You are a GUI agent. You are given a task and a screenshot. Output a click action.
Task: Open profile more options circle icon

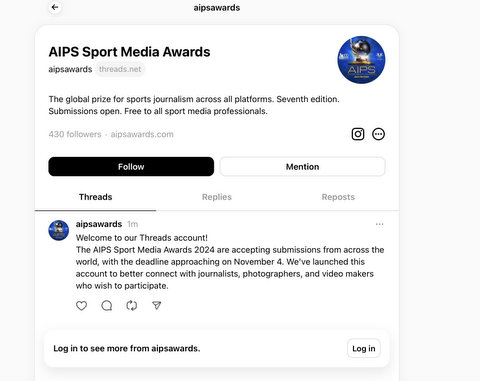[378, 134]
